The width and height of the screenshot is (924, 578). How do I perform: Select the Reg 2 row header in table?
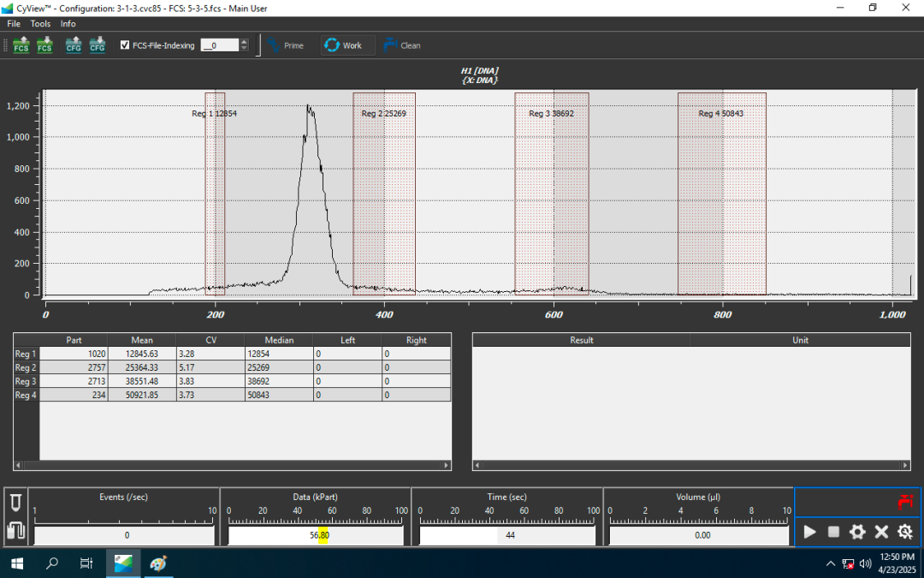pos(26,367)
